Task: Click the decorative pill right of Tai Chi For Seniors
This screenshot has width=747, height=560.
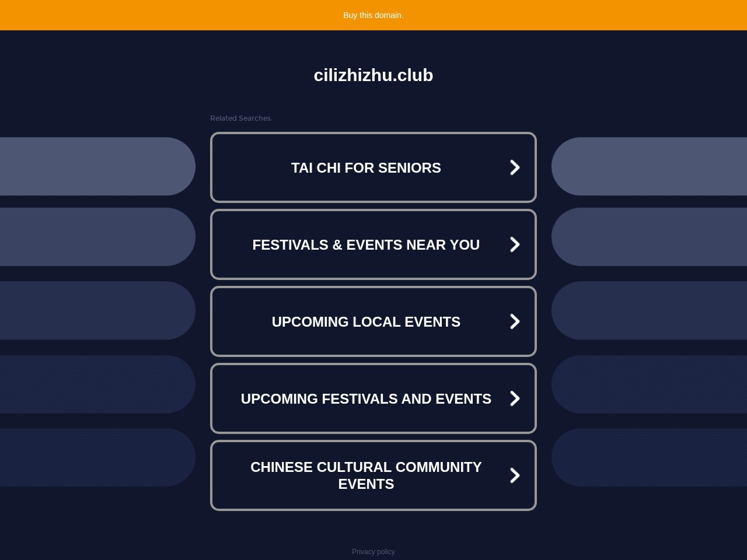Action: (x=649, y=166)
